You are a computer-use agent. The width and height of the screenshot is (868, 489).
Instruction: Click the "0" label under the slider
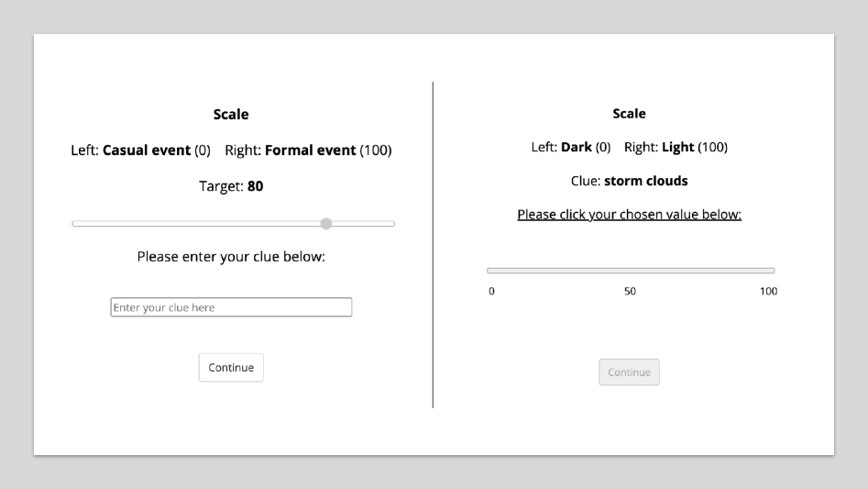click(x=491, y=292)
